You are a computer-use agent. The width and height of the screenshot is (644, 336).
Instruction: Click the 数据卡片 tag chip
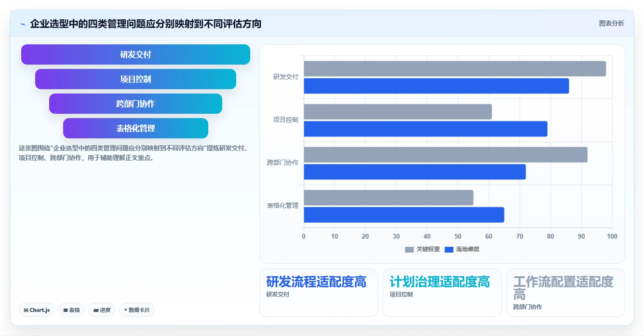137,310
